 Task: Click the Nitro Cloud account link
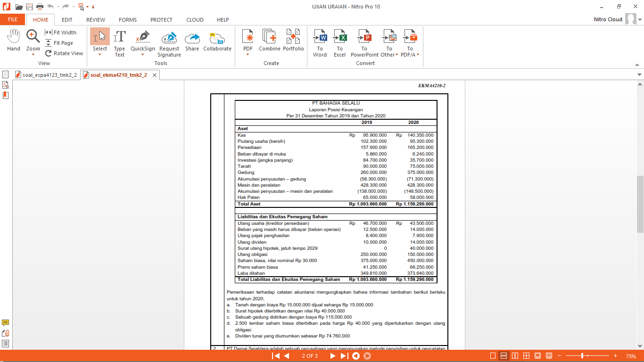[608, 20]
